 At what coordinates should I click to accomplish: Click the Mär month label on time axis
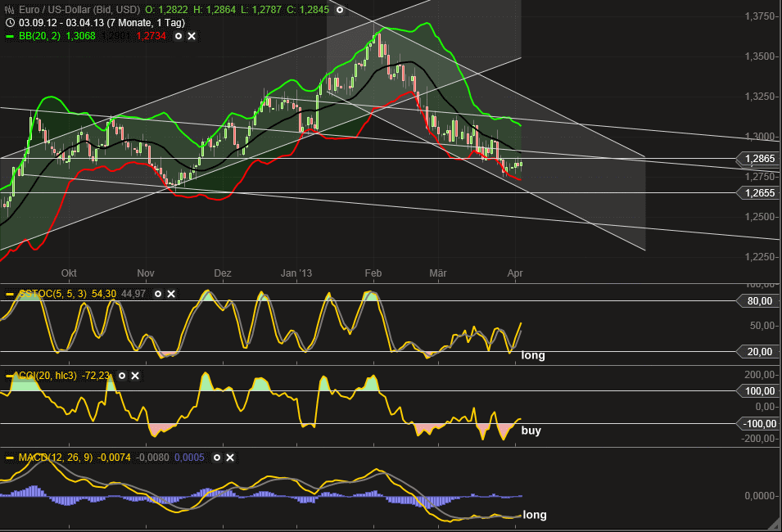pos(438,273)
